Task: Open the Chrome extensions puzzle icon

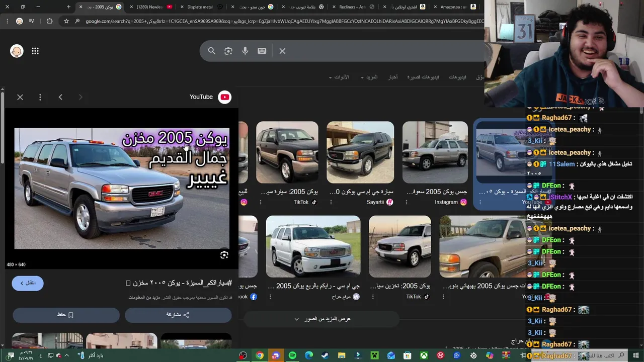Action: 49,21
